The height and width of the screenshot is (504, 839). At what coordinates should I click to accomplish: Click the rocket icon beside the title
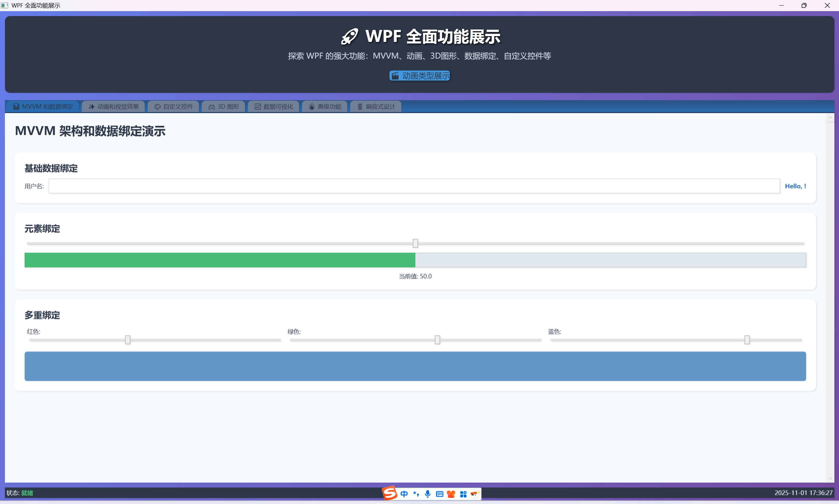(350, 36)
